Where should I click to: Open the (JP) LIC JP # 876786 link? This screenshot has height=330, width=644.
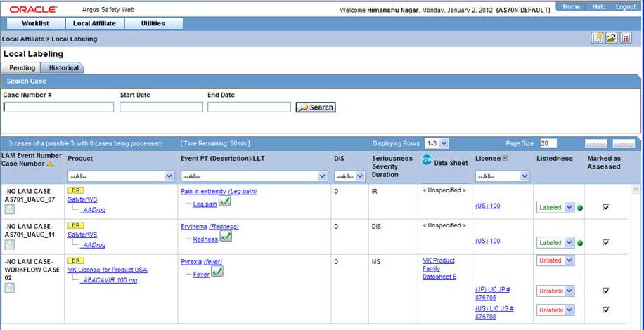coord(493,293)
